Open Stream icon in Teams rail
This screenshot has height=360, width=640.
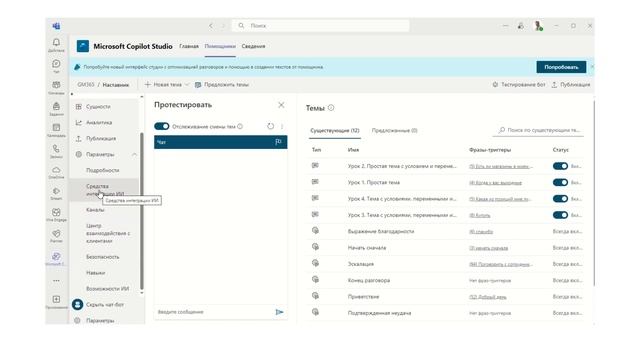click(56, 191)
